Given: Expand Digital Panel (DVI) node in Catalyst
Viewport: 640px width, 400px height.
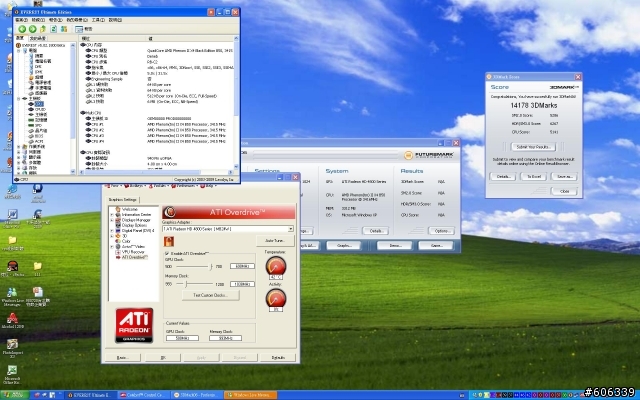Looking at the screenshot, I should pos(112,231).
